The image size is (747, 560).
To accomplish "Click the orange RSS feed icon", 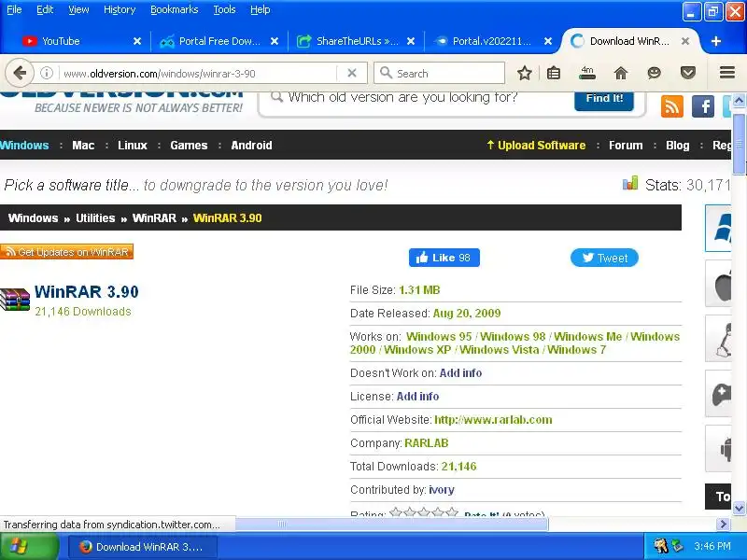I will (672, 106).
